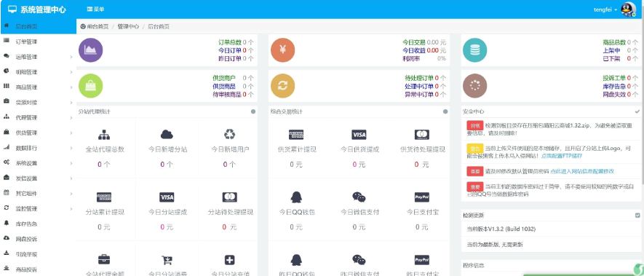This screenshot has width=644, height=276.
Task: Toggle the 检测更新 panel checkbox
Action: click(637, 215)
